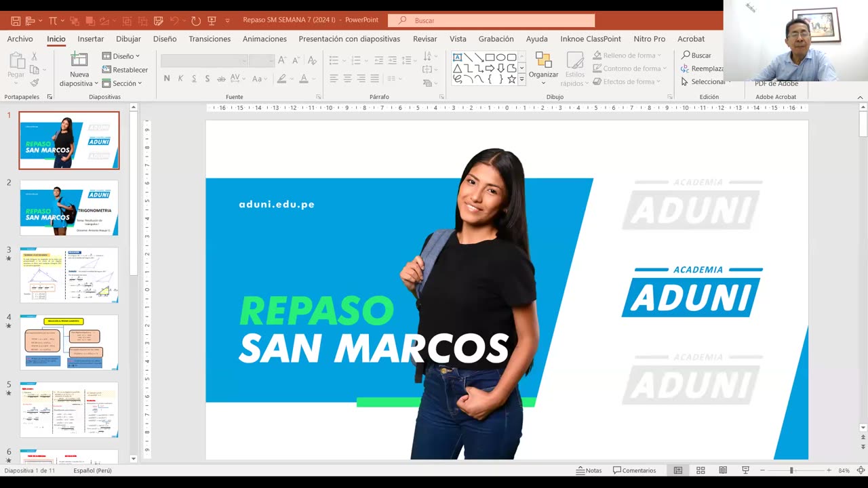This screenshot has height=488, width=868.
Task: Select the text box shape in gallery
Action: (x=457, y=58)
